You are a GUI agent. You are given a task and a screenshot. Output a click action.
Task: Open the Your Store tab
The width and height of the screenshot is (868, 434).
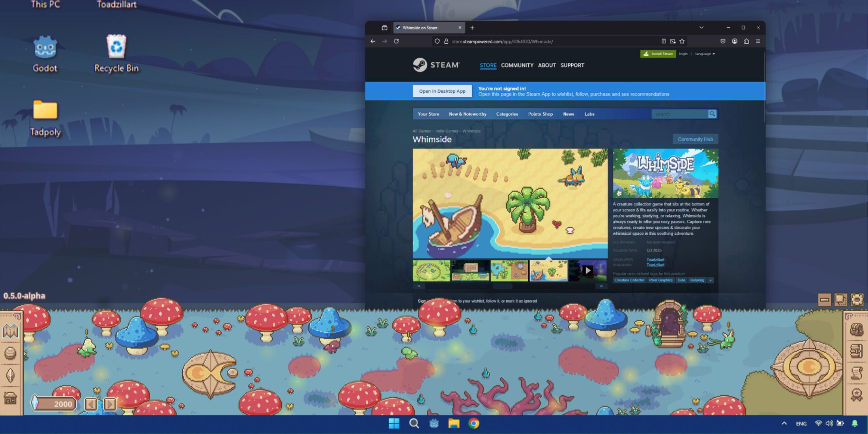428,114
